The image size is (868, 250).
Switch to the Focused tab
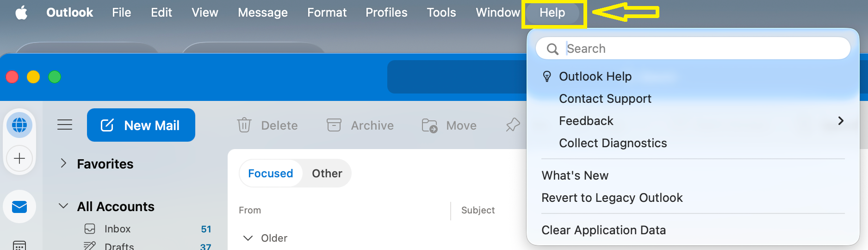coord(271,173)
